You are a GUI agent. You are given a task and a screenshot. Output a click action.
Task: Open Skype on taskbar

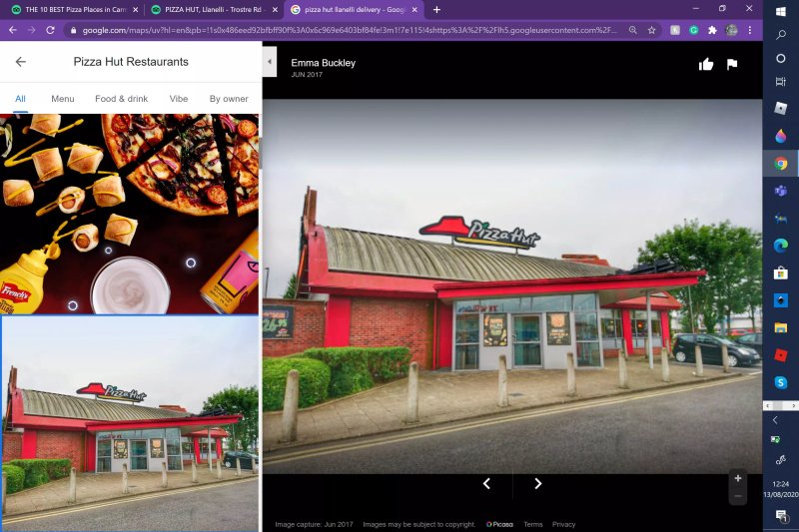tap(781, 382)
